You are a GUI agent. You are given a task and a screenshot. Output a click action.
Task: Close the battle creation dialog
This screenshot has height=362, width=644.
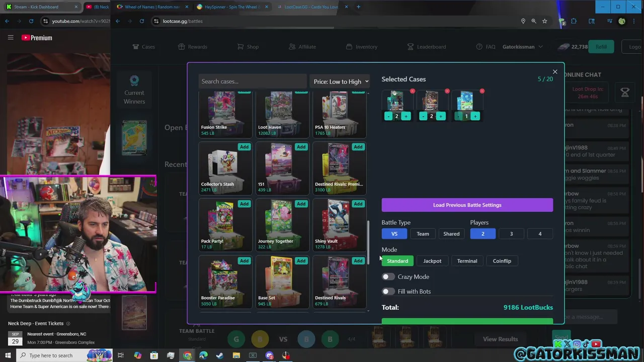555,72
